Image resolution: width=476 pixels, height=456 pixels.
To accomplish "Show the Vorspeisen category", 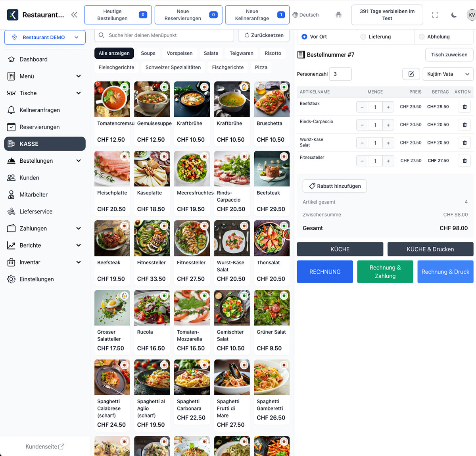I will (179, 53).
